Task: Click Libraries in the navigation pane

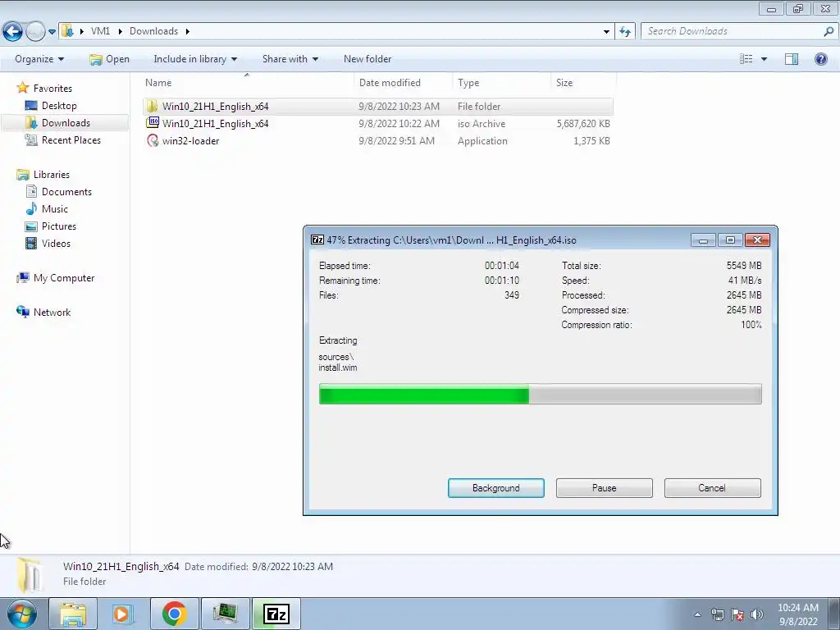Action: point(52,174)
